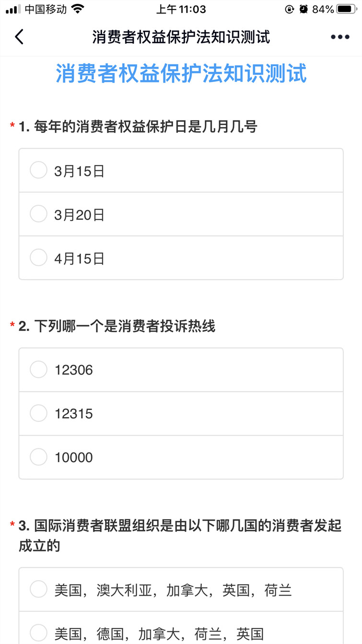Select hotline option 12306
This screenshot has width=362, height=644.
38,370
